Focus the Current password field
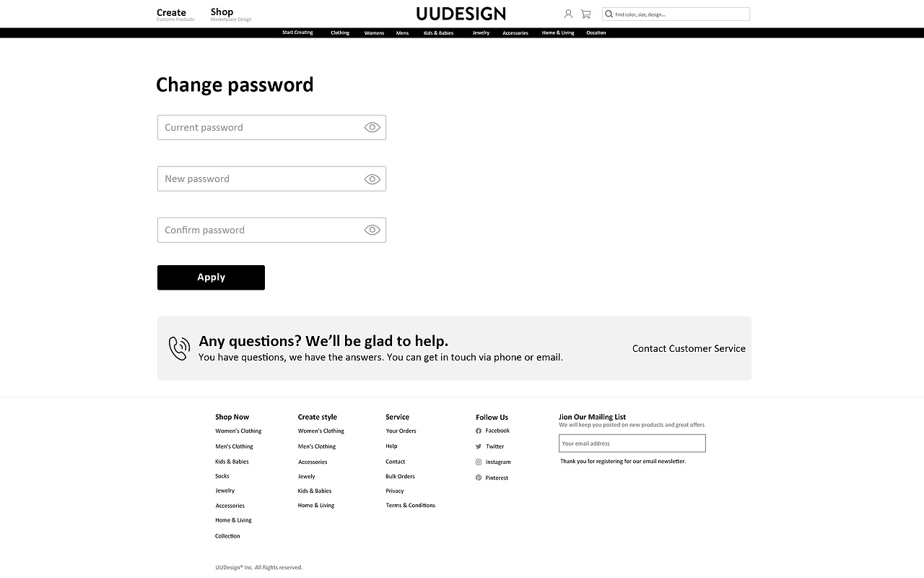 pos(260,127)
